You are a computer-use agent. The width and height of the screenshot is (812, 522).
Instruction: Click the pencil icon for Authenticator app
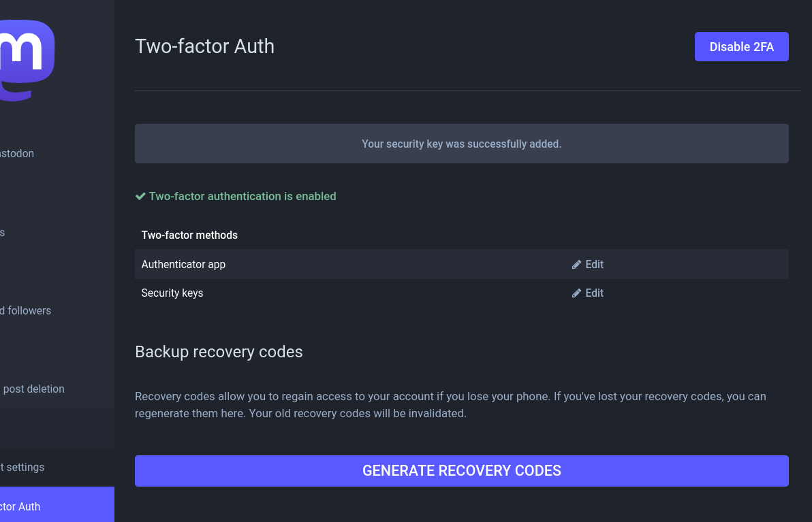[576, 264]
